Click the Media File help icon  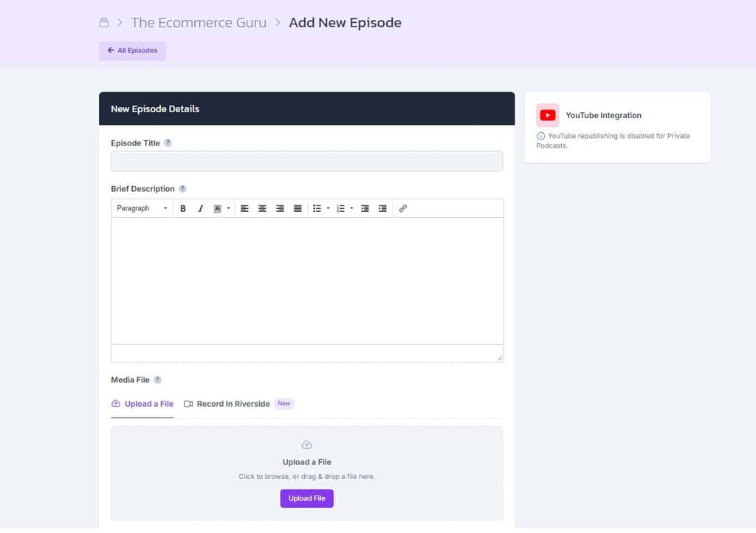coord(158,379)
